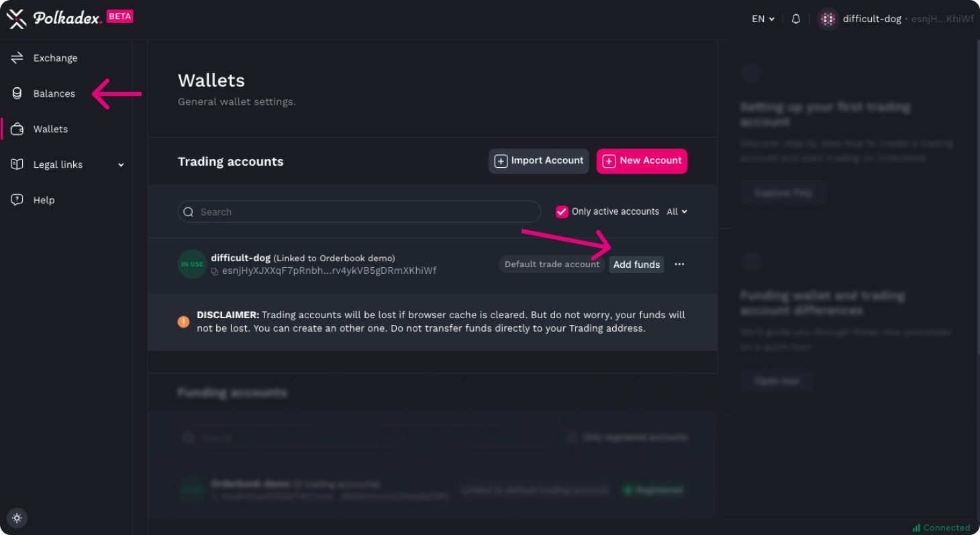This screenshot has height=535, width=980.
Task: Toggle light/dark theme sun icon
Action: click(x=17, y=518)
